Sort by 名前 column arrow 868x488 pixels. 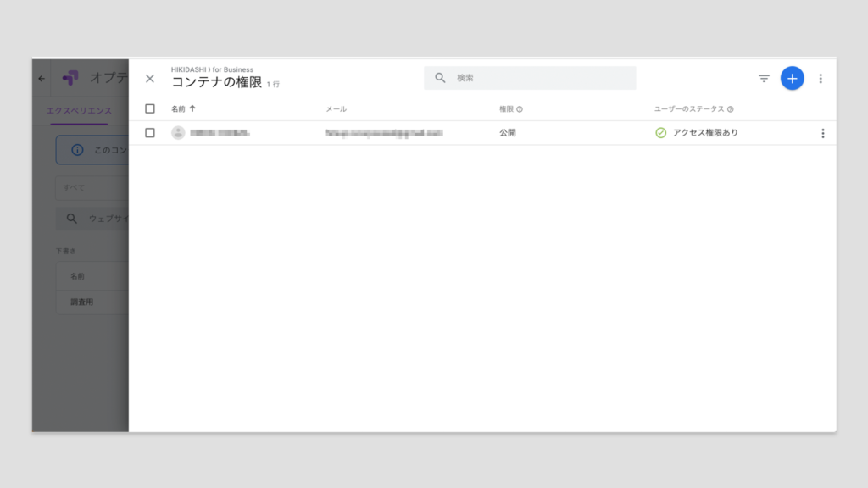click(192, 108)
